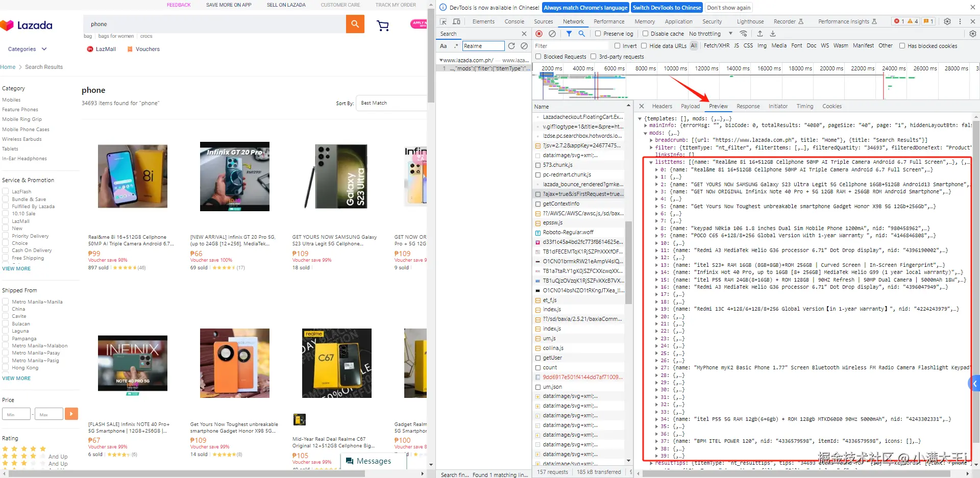The image size is (980, 478).
Task: Switch to the Elements panel
Action: pyautogui.click(x=483, y=21)
